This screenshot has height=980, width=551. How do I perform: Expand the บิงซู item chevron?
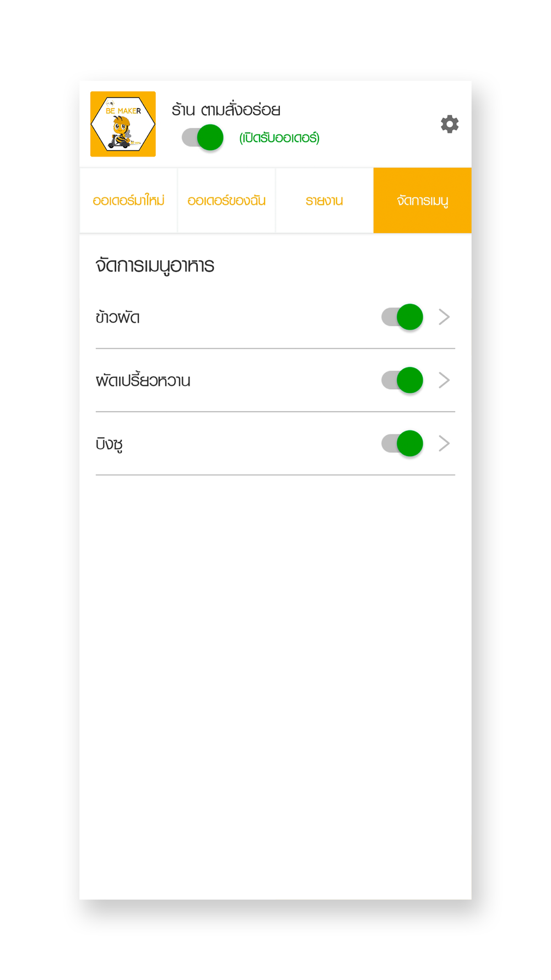click(444, 444)
